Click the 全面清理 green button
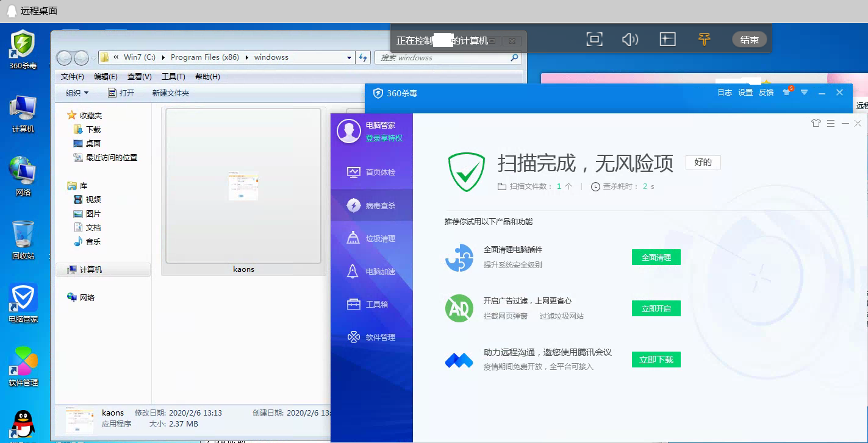 (656, 257)
